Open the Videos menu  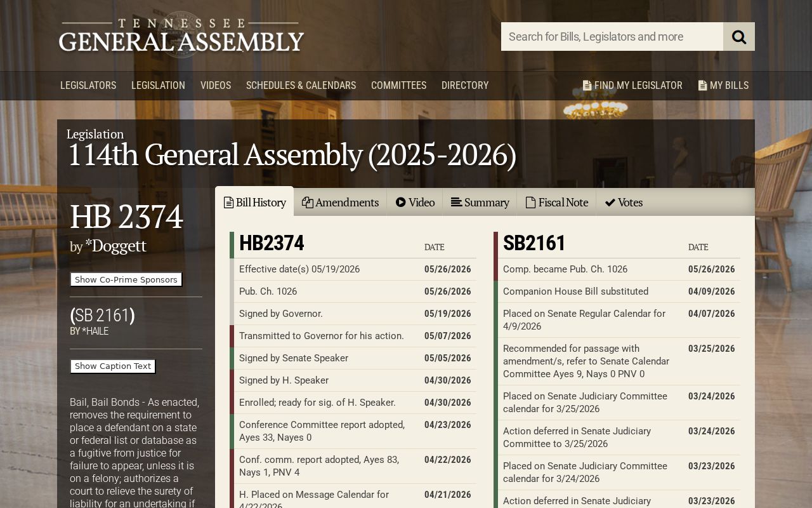(x=216, y=85)
